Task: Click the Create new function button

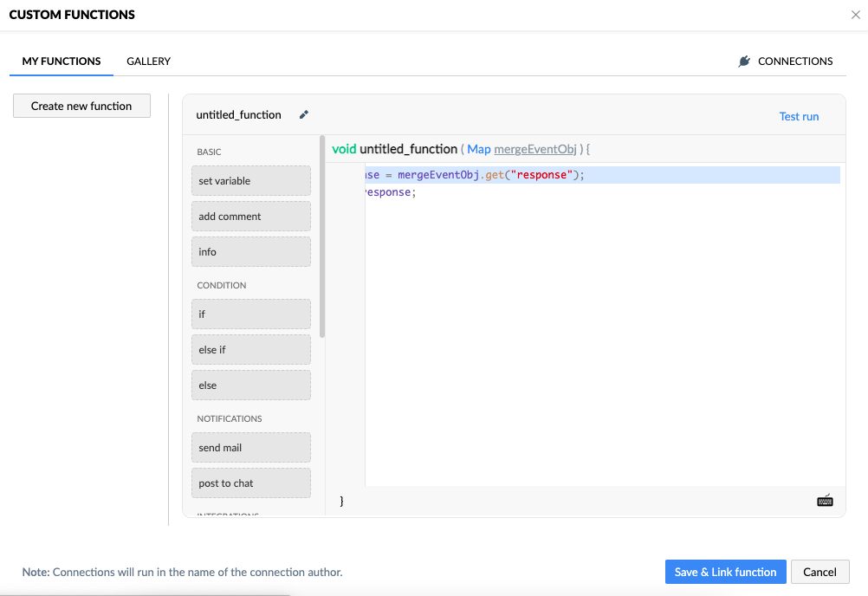Action: click(81, 106)
